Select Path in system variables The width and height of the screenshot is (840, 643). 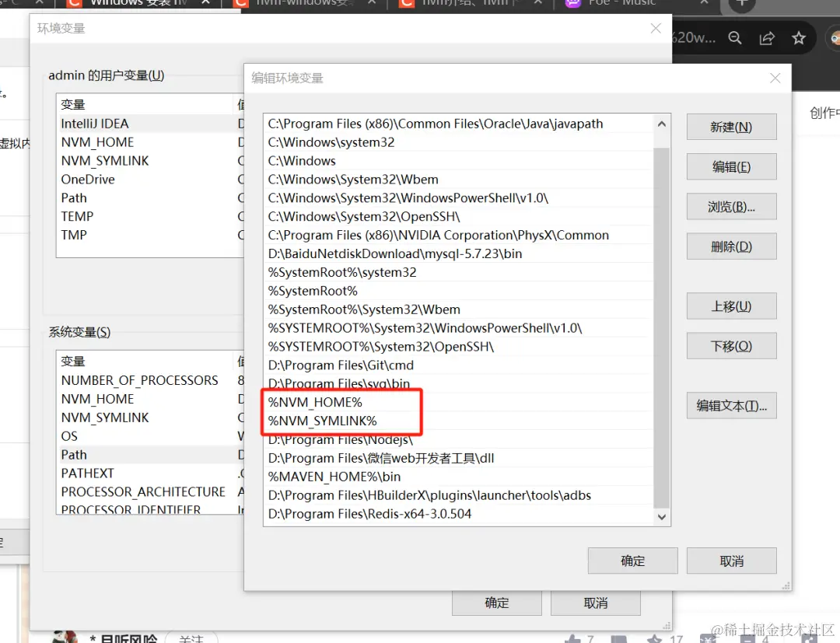point(150,455)
